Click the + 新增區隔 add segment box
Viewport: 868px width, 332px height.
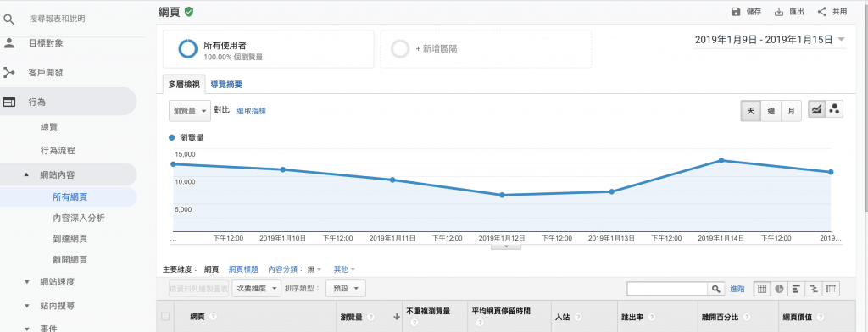486,48
